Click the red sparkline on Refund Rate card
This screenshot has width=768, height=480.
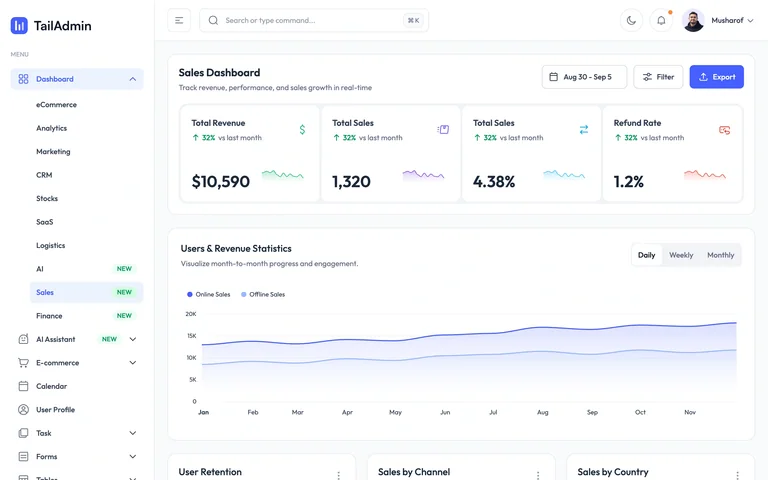(705, 175)
